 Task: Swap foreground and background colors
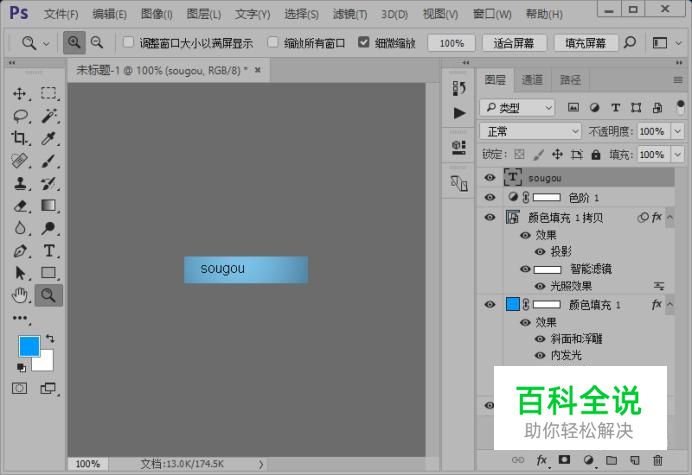[50, 339]
